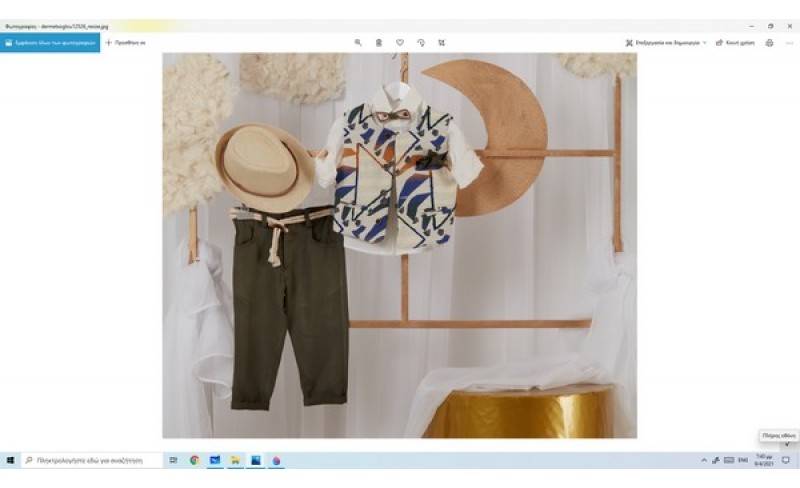Add photo to favorites with heart icon

tap(400, 43)
